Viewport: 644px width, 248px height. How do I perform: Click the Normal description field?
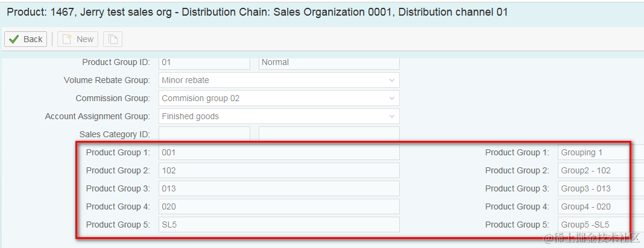pyautogui.click(x=329, y=63)
